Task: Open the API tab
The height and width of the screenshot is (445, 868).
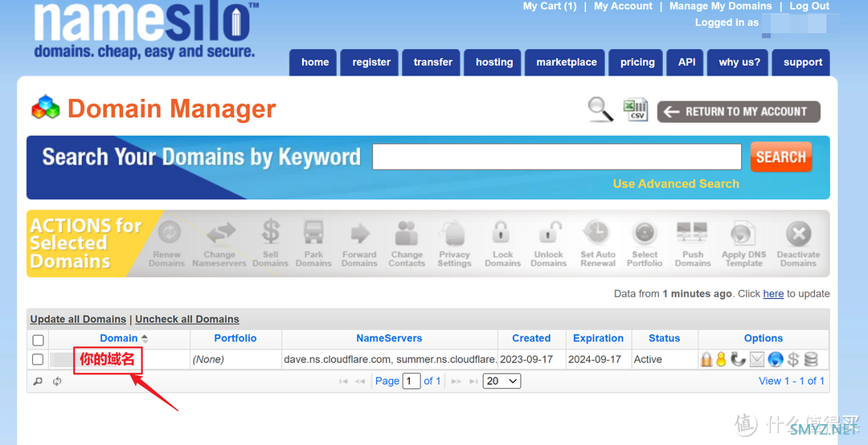Action: (x=685, y=63)
